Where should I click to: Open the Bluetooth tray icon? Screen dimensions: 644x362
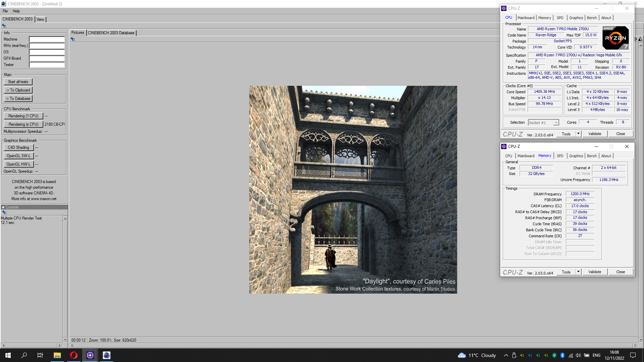click(x=562, y=355)
